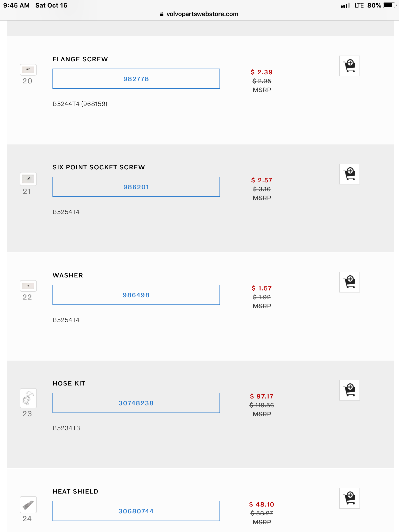The width and height of the screenshot is (399, 532).
Task: Open part number 982778 link
Action: (x=136, y=79)
